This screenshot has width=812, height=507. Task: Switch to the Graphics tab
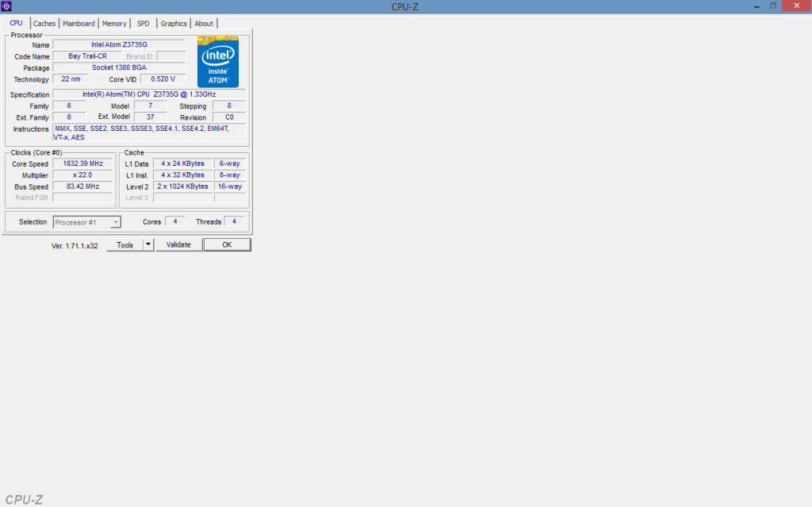click(174, 23)
